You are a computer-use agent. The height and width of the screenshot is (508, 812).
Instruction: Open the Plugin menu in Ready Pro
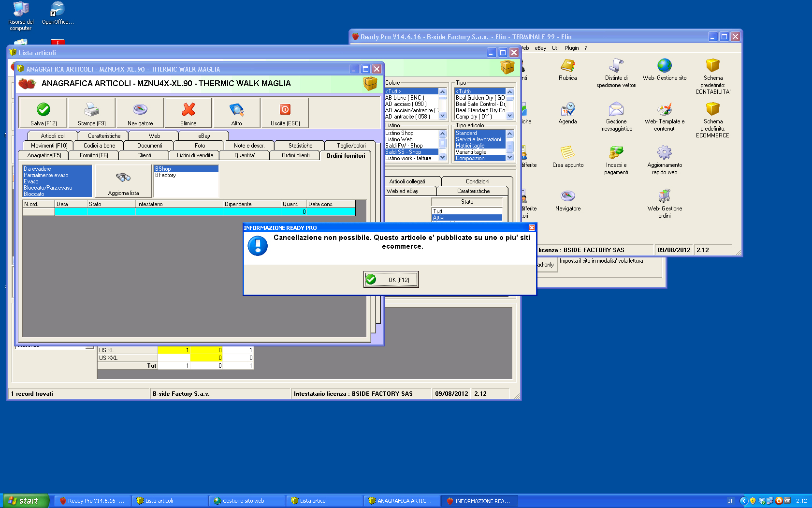click(x=571, y=48)
